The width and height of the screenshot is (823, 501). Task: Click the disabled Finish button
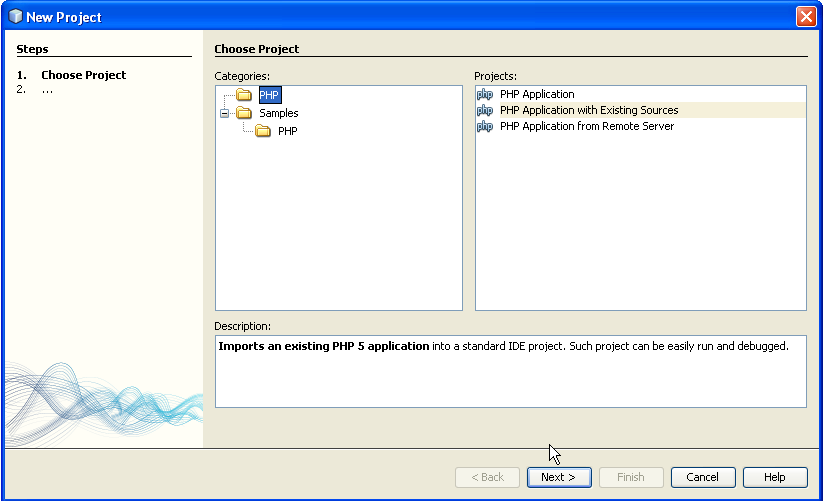pyautogui.click(x=631, y=477)
